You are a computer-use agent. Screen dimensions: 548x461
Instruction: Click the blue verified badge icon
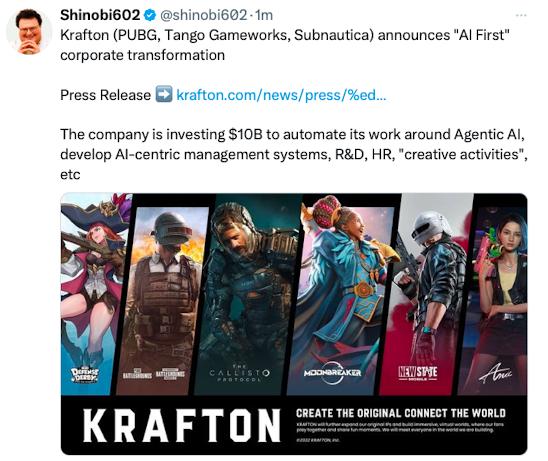150,15
